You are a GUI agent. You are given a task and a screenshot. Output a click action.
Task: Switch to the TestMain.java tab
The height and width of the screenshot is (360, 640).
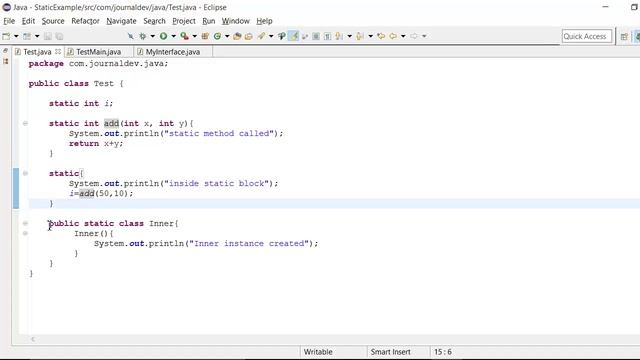(x=98, y=52)
